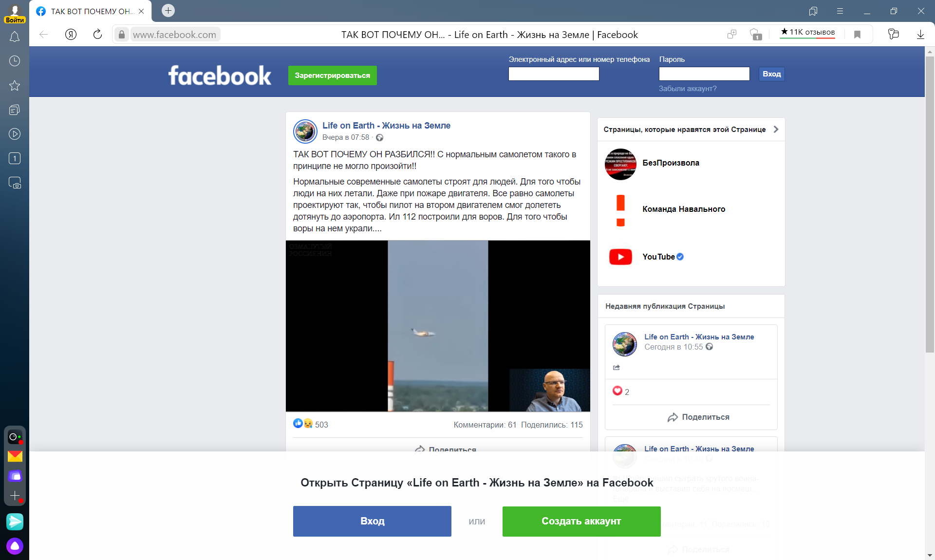Click the green Зарегистрироваться button

click(333, 75)
